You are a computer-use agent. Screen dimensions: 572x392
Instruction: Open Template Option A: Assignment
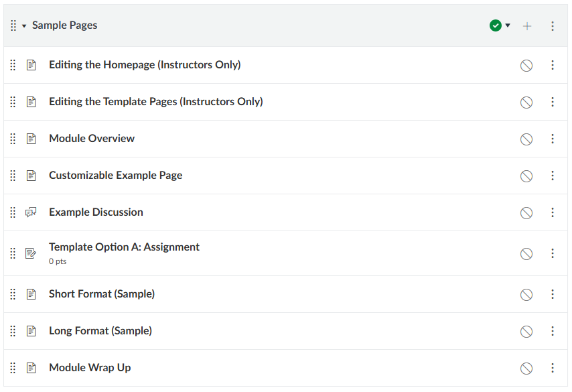[124, 247]
